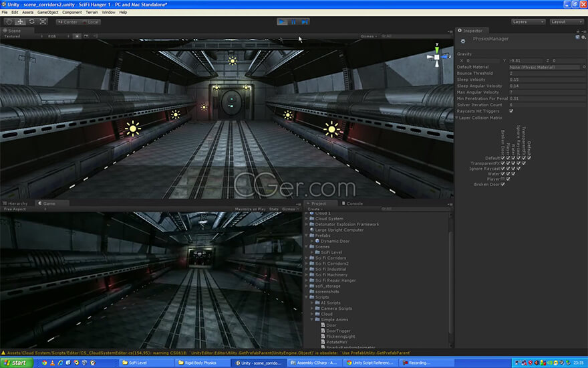The height and width of the screenshot is (368, 588).
Task: Open the Free Aspect dropdown
Action: pos(25,209)
